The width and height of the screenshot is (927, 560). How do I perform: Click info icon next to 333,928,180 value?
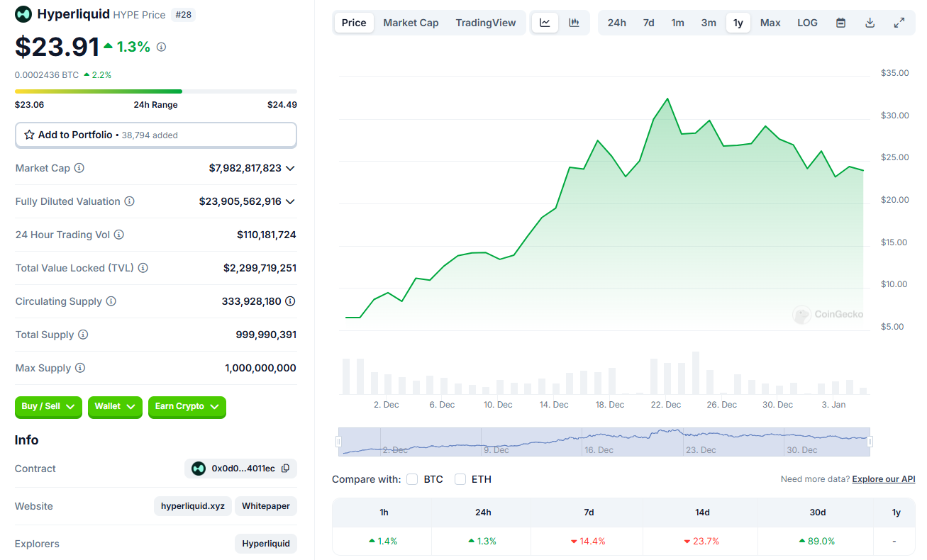click(290, 301)
